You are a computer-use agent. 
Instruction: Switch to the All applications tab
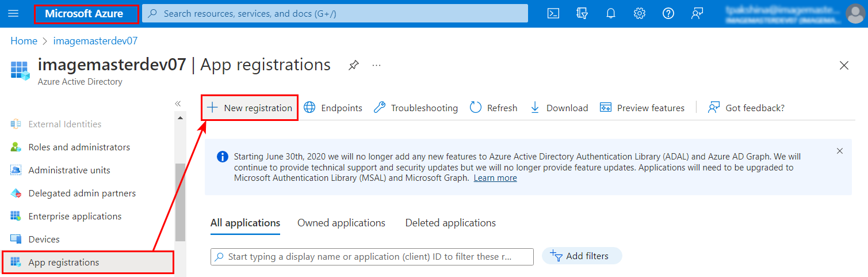point(245,223)
